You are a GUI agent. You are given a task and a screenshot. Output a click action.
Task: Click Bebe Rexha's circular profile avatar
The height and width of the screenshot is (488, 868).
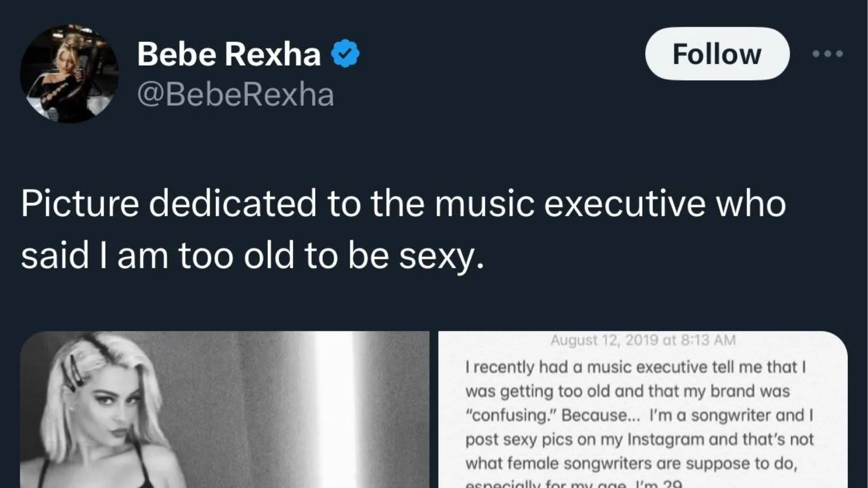(69, 73)
